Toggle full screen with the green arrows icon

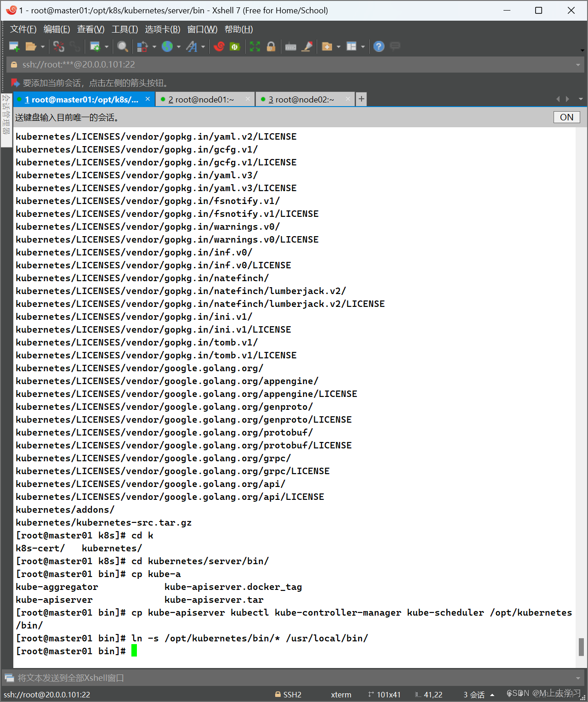pyautogui.click(x=255, y=46)
